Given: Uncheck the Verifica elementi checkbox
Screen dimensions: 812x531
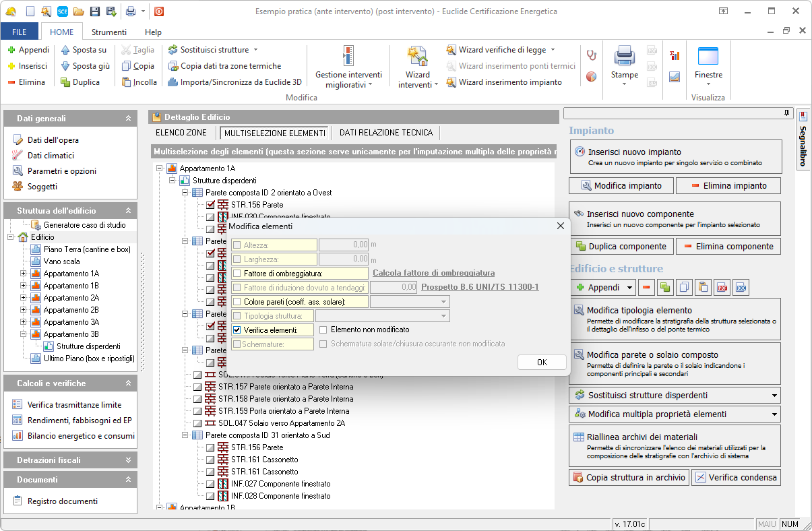Looking at the screenshot, I should pyautogui.click(x=237, y=330).
